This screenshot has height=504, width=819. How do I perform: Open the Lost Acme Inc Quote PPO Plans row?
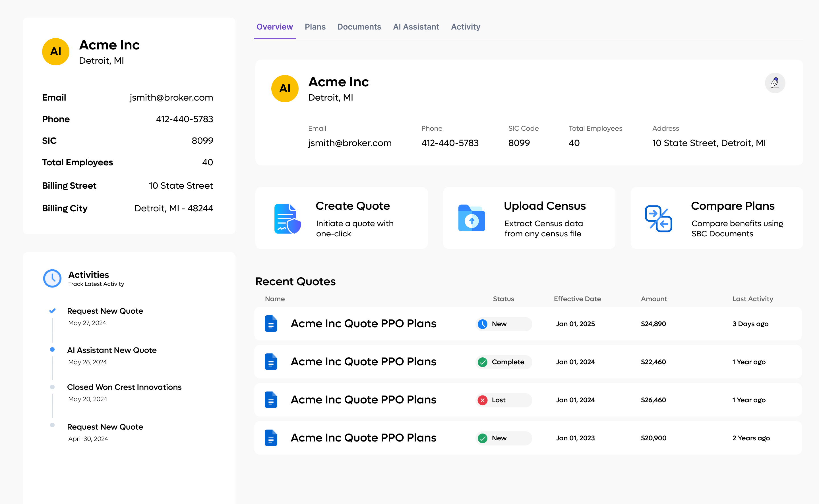click(x=363, y=400)
